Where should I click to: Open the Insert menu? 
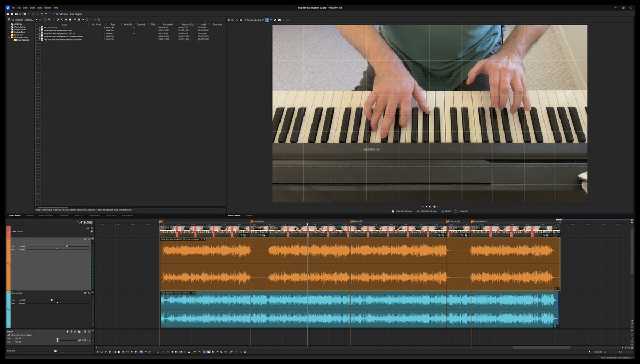point(33,8)
